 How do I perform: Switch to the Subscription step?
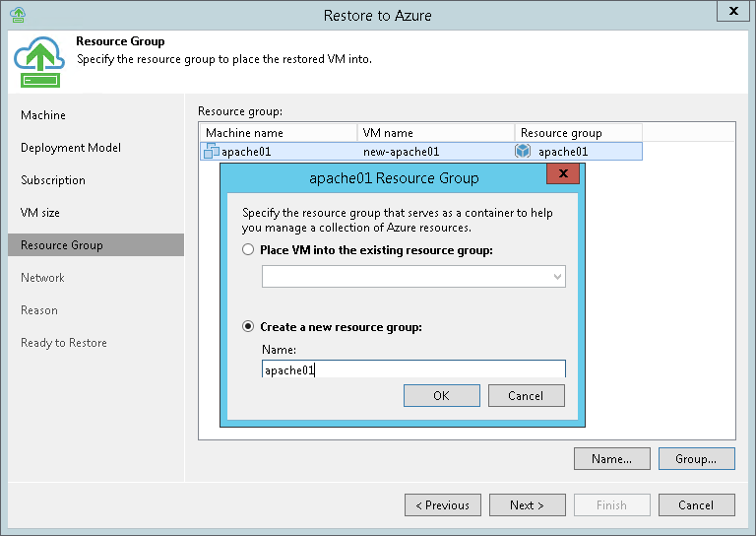pyautogui.click(x=53, y=180)
